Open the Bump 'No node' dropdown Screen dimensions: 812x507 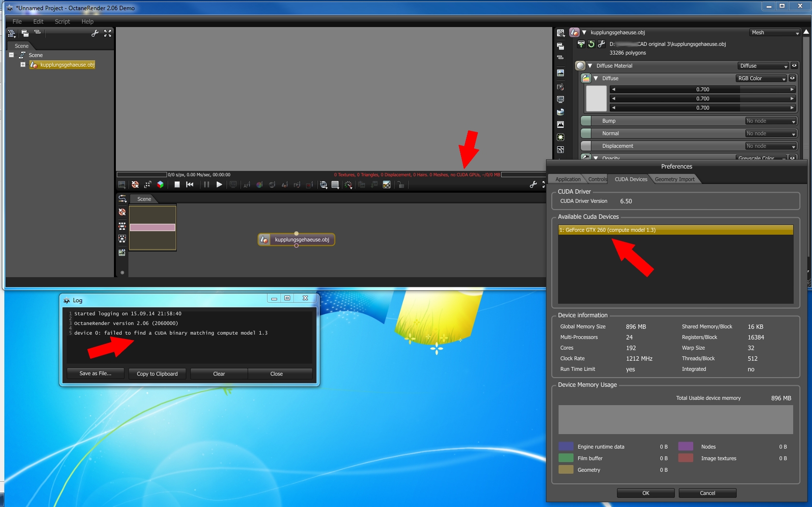(x=770, y=121)
